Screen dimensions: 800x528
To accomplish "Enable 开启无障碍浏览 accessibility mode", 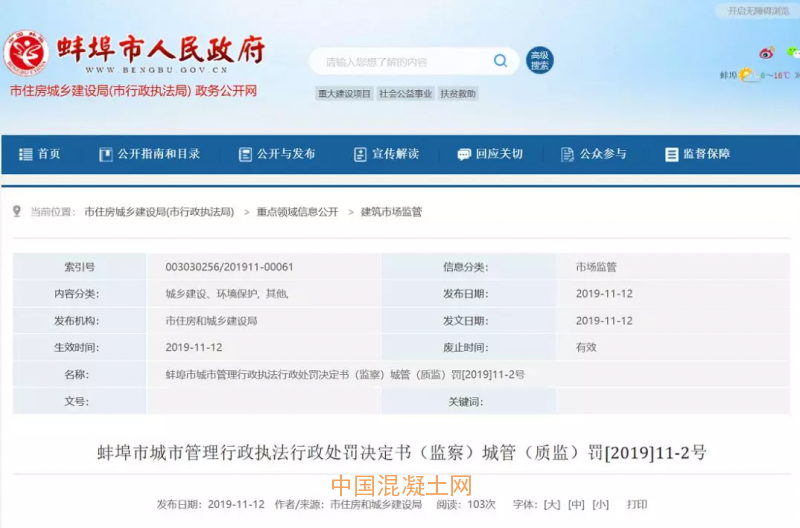I will (x=757, y=11).
